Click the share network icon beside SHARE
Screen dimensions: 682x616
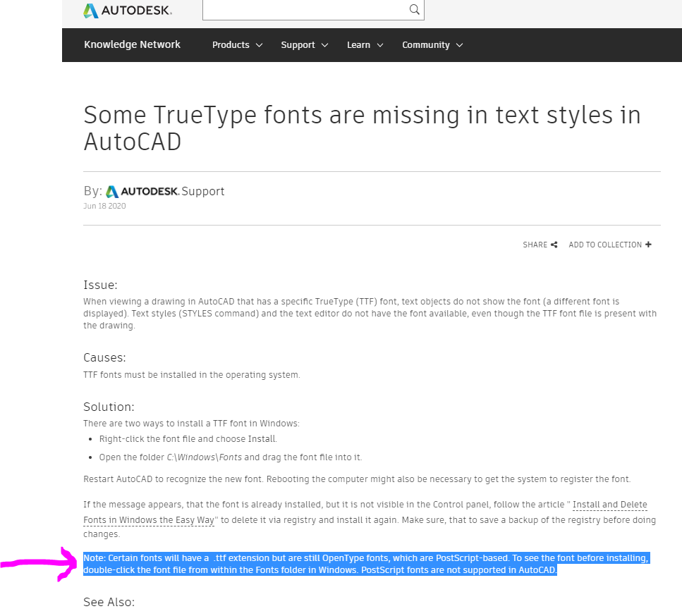click(553, 245)
